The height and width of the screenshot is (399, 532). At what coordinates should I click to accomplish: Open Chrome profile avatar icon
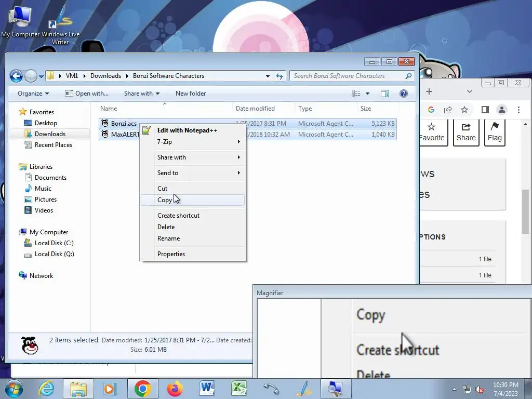(x=502, y=110)
